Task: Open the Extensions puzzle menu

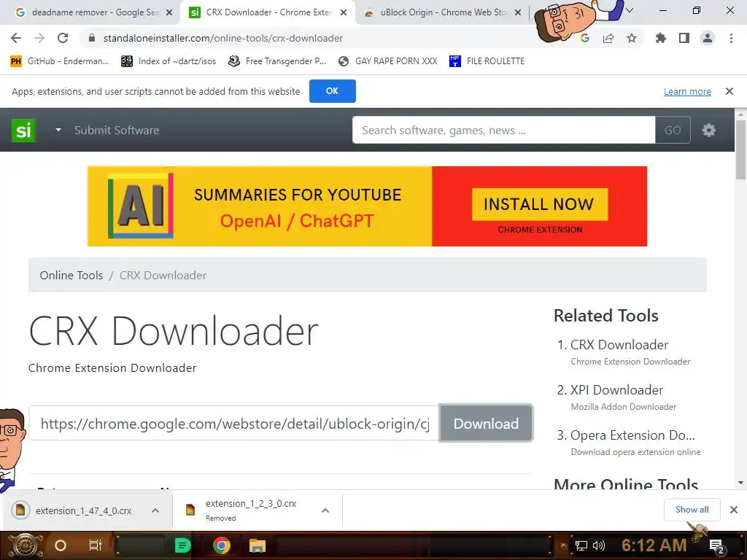Action: click(x=661, y=38)
